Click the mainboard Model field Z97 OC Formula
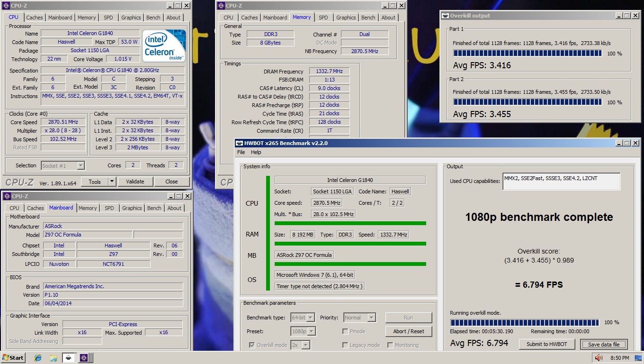Image resolution: width=644 pixels, height=364 pixels. (x=88, y=235)
